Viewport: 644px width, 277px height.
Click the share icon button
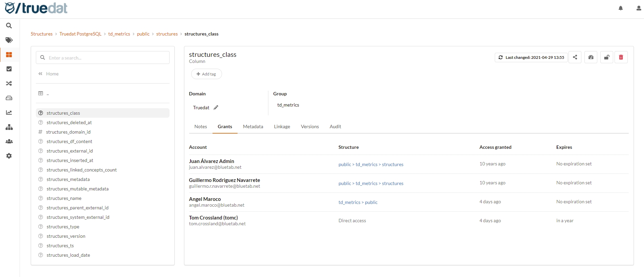(575, 57)
